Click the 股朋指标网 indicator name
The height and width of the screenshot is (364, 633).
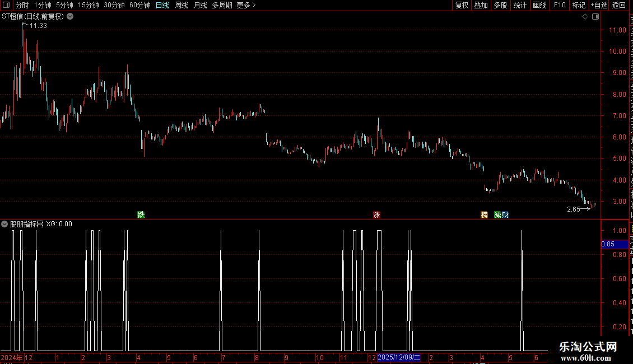click(x=27, y=224)
